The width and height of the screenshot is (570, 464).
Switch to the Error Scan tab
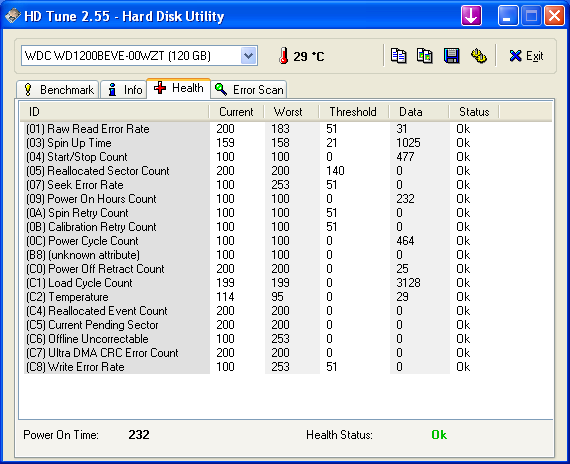click(x=249, y=89)
